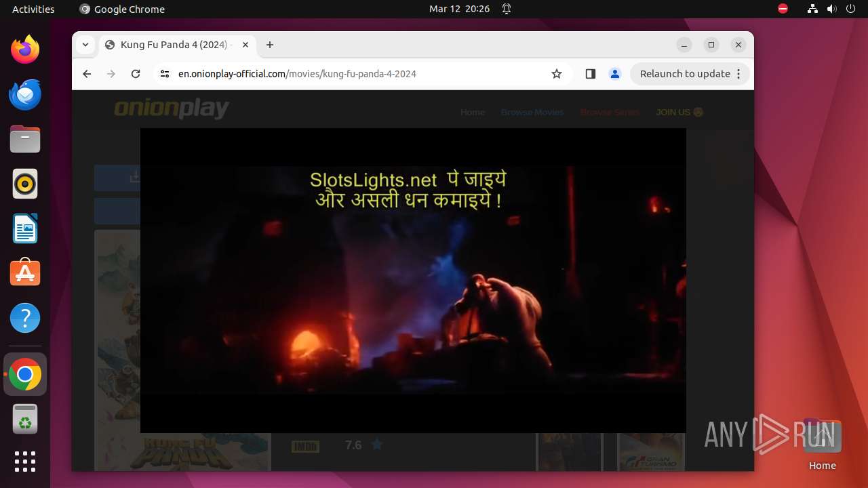Open Browse Movies nav link

pyautogui.click(x=532, y=113)
